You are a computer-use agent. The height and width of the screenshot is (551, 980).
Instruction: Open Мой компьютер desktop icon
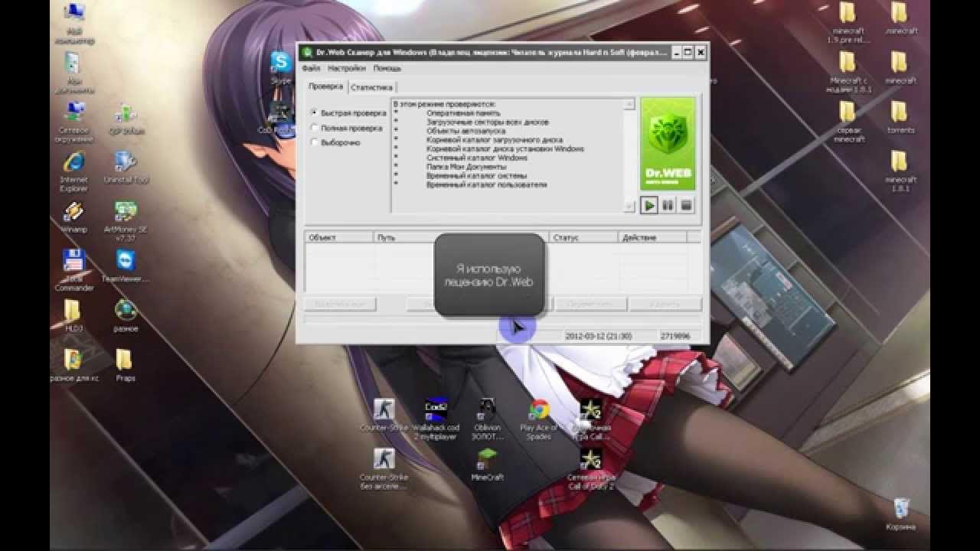point(75,21)
